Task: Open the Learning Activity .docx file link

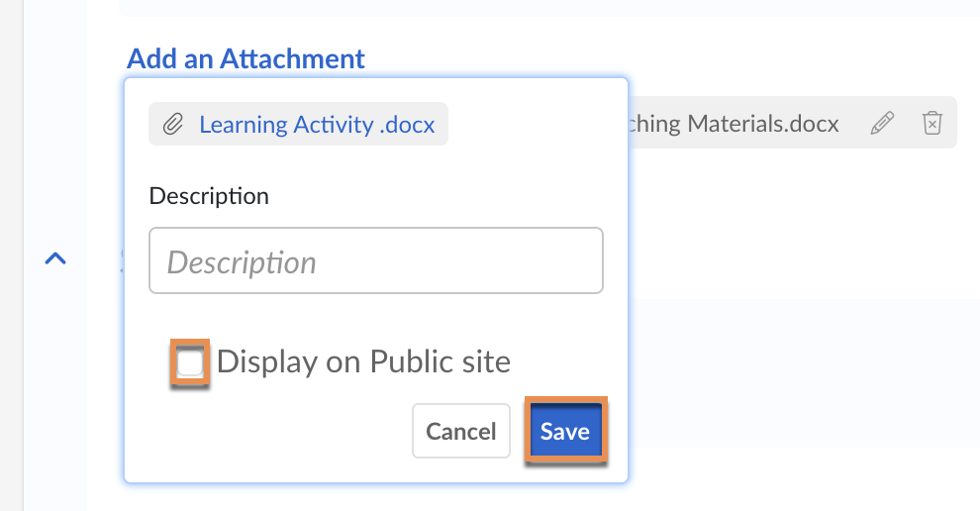Action: pos(317,126)
